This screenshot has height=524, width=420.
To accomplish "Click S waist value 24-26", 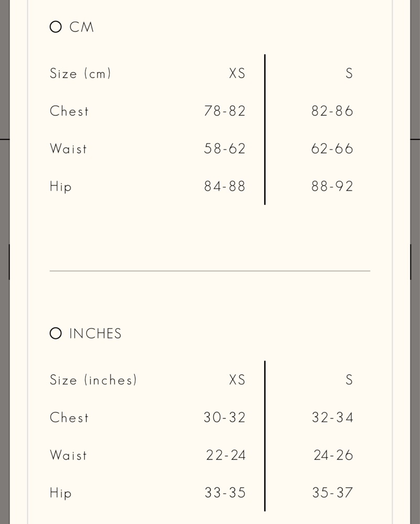I will click(x=333, y=455).
